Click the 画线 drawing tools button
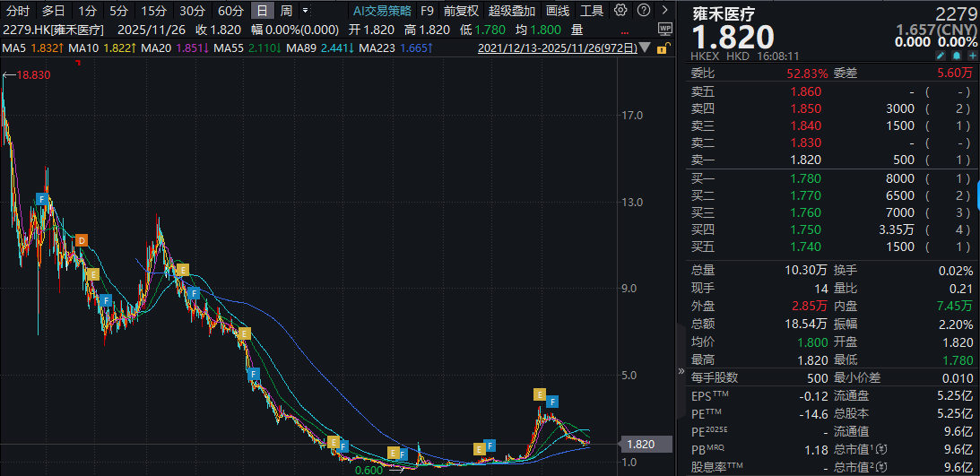Image resolution: width=980 pixels, height=476 pixels. tap(558, 11)
